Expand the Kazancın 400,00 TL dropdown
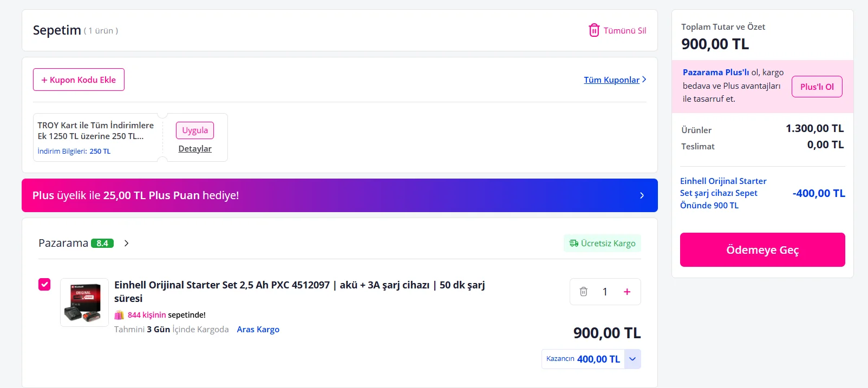868x388 pixels. [x=632, y=359]
